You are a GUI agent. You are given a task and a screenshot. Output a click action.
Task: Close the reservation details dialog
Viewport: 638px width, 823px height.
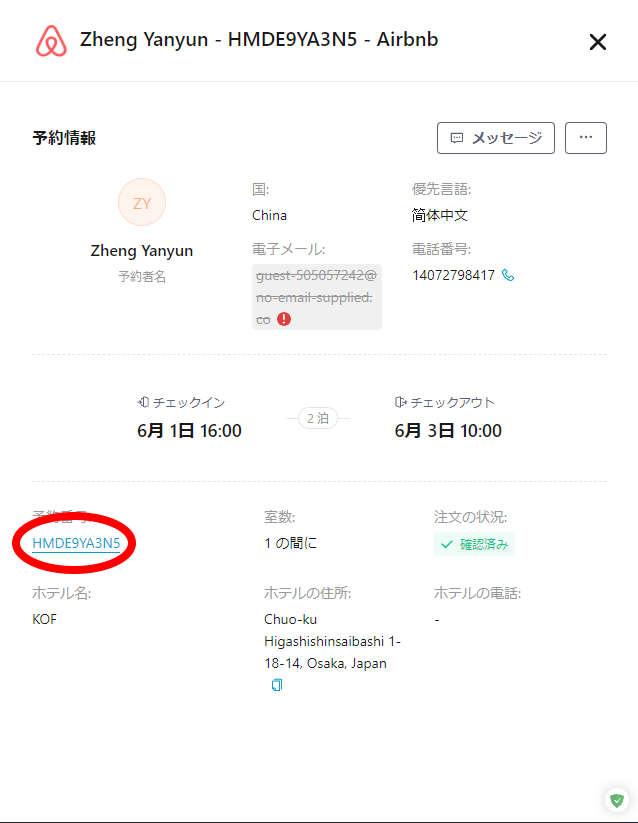click(598, 42)
